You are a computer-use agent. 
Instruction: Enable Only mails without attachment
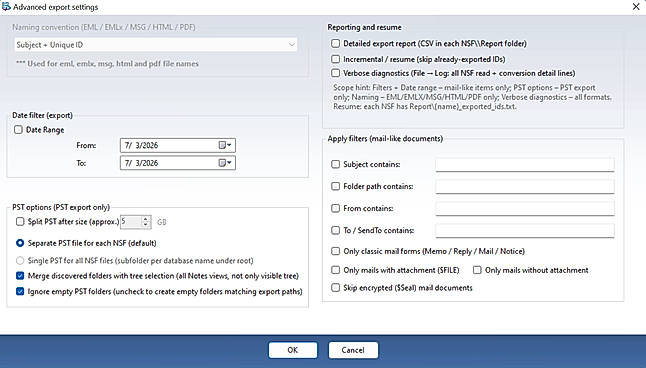[x=477, y=270]
